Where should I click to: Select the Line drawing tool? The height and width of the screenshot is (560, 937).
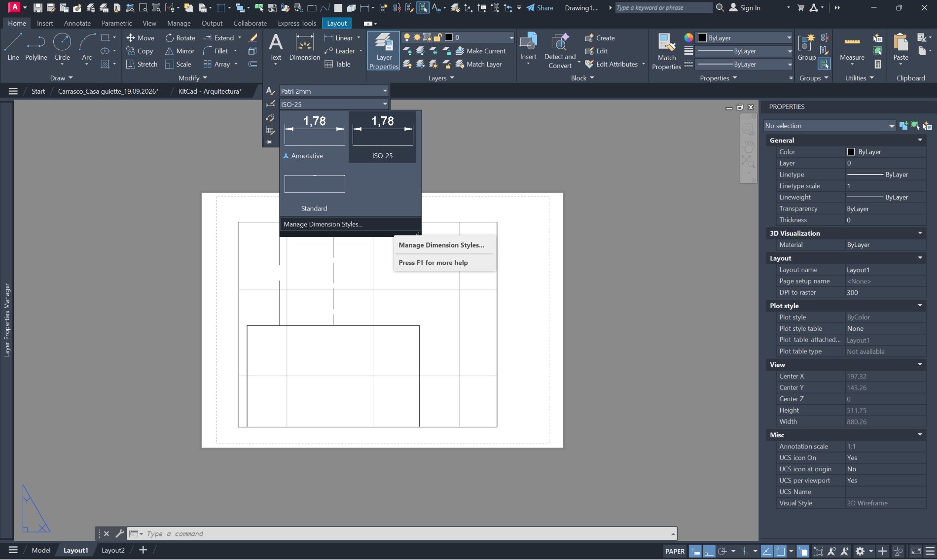(x=13, y=47)
